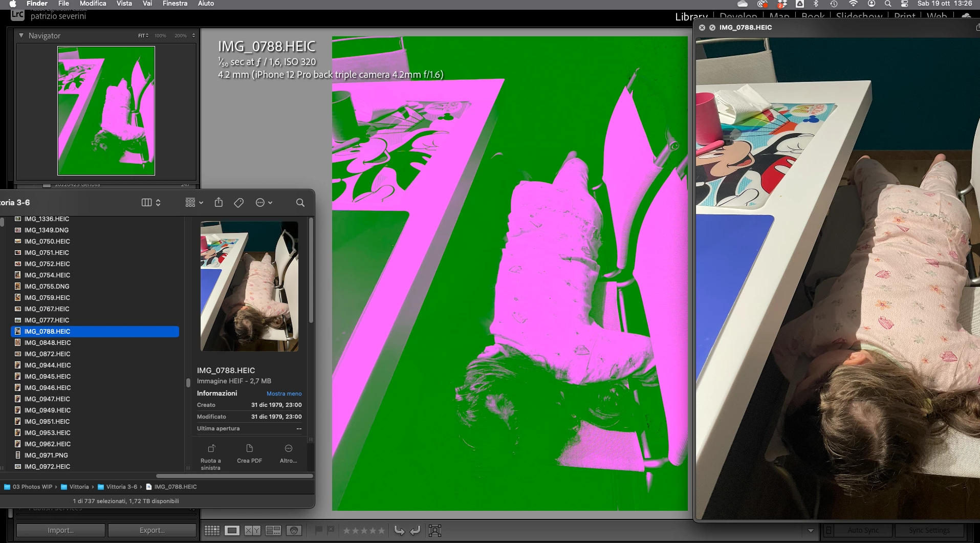Click Ruota a sinistra quick action
This screenshot has width=980, height=543.
tap(211, 457)
